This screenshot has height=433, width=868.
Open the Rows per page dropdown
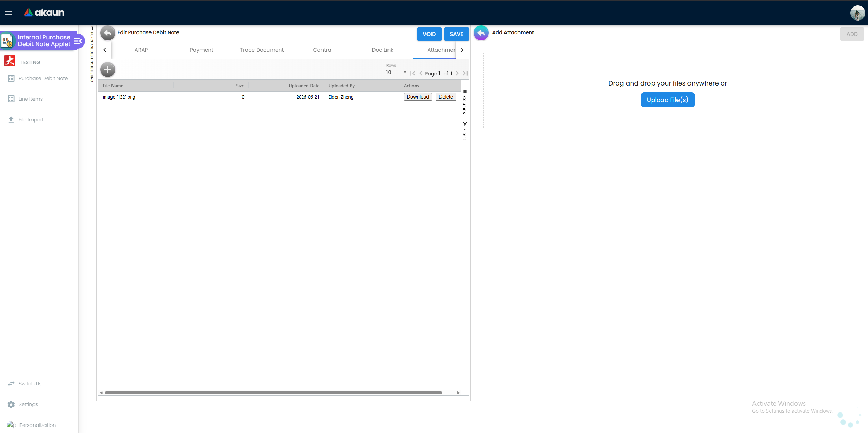click(397, 72)
